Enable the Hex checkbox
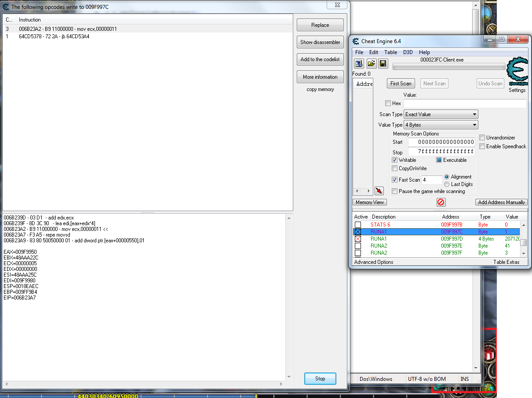The height and width of the screenshot is (398, 532). 388,103
